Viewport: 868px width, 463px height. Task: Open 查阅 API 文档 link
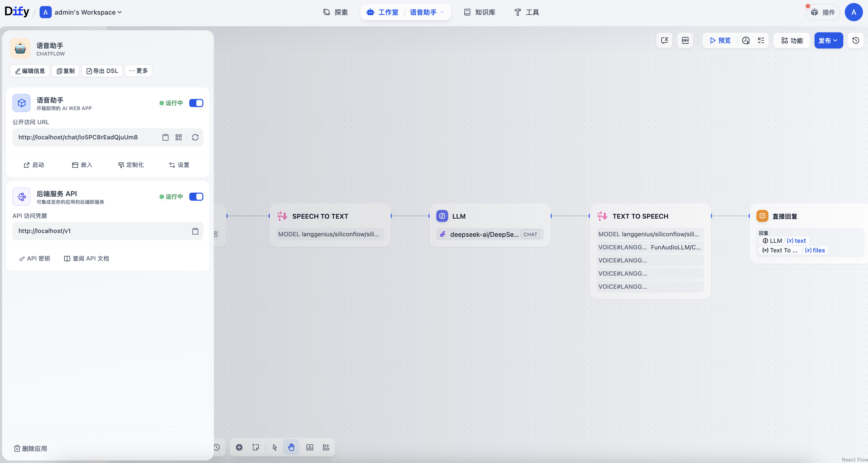(x=87, y=258)
